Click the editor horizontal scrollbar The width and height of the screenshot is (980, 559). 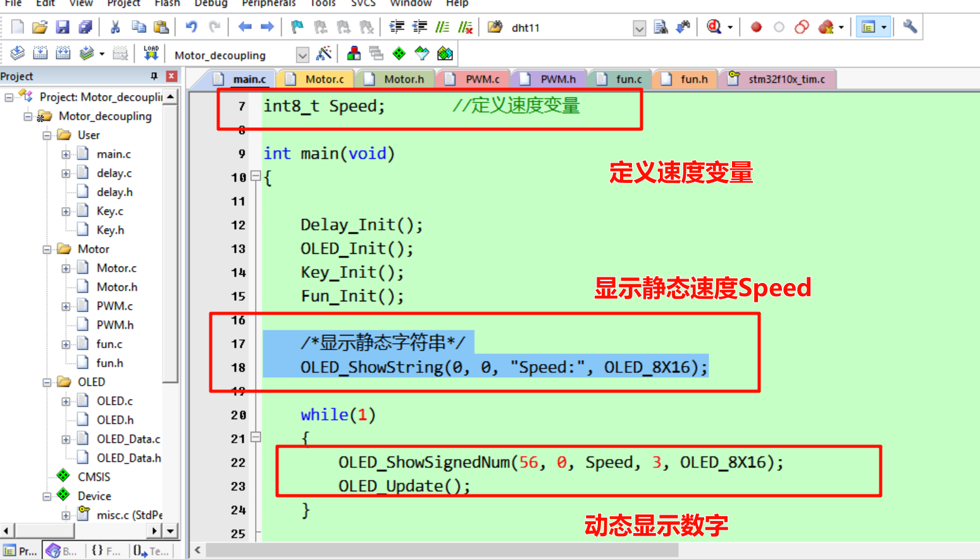[x=442, y=550]
